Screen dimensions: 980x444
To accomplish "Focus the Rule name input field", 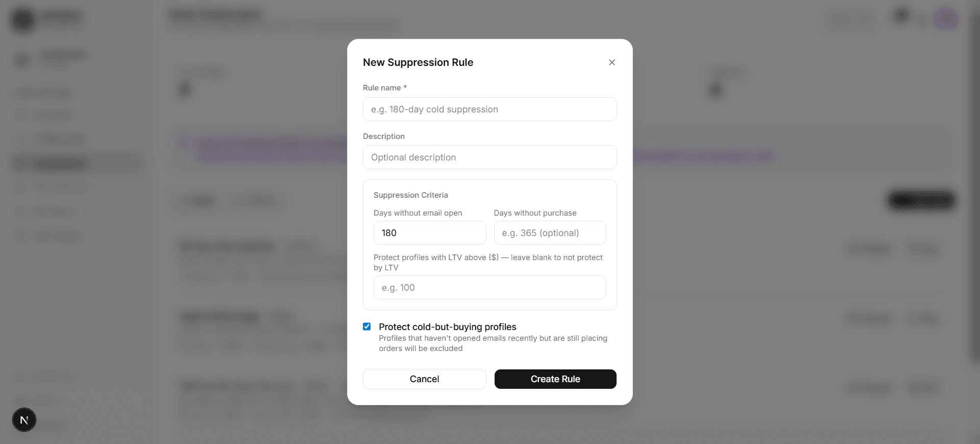I will pyautogui.click(x=489, y=109).
